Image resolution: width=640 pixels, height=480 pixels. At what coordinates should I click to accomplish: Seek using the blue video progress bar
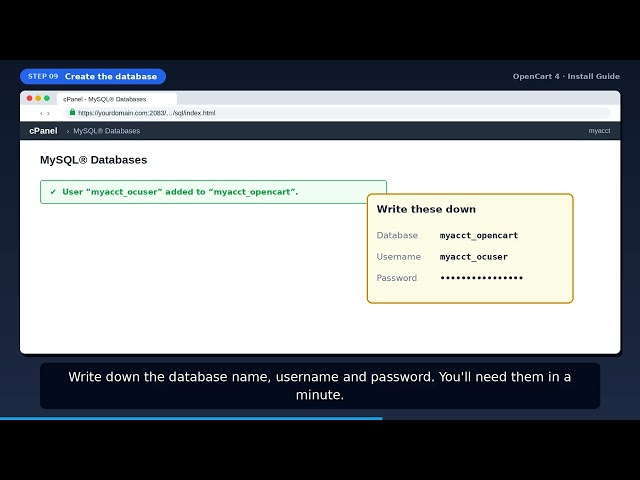coord(191,418)
